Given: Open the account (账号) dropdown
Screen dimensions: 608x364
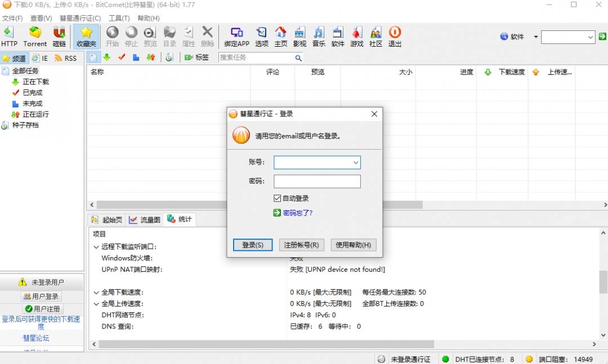Looking at the screenshot, I should [355, 163].
